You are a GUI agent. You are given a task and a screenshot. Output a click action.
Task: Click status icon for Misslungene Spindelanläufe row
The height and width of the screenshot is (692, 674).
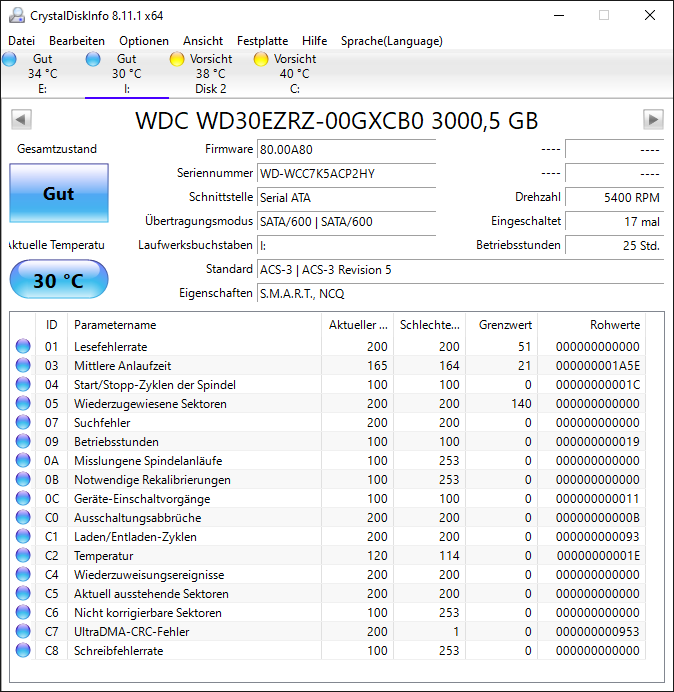[x=23, y=460]
